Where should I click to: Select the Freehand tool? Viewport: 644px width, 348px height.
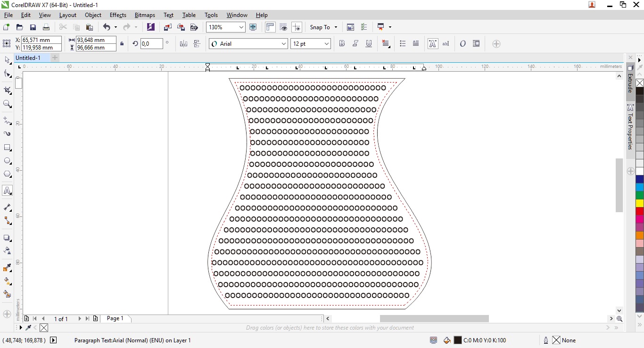click(x=7, y=121)
